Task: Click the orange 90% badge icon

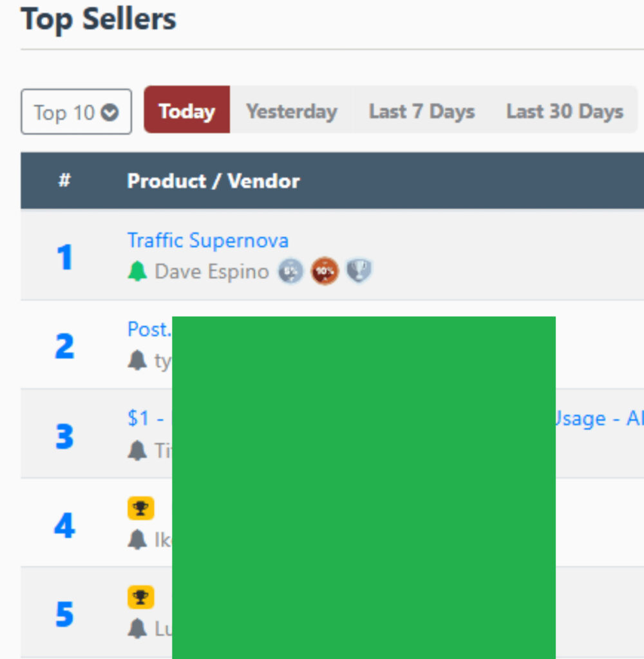Action: coord(325,272)
